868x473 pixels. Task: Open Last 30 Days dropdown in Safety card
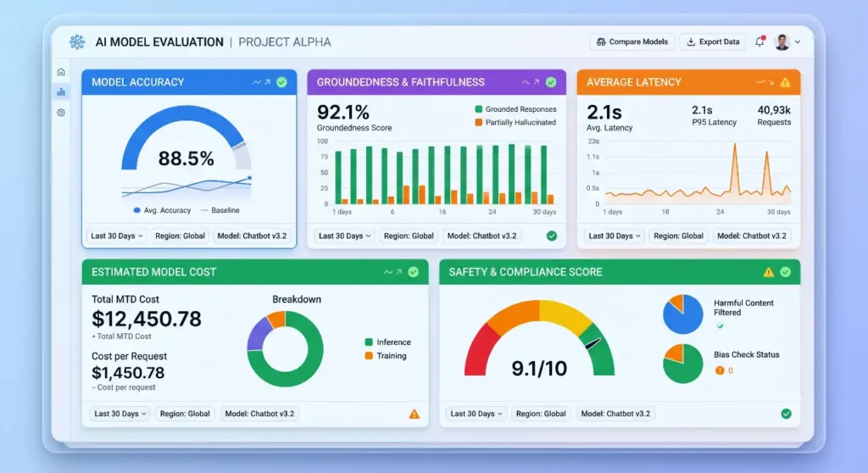click(476, 414)
